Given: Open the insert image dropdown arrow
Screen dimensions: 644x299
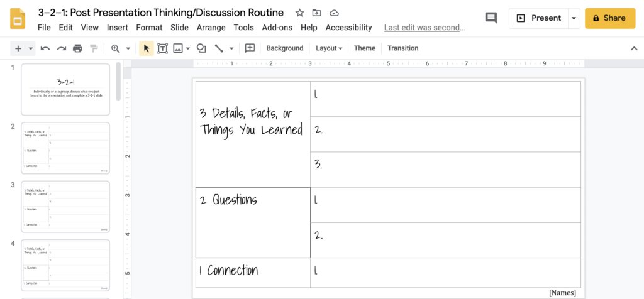Looking at the screenshot, I should pyautogui.click(x=188, y=48).
